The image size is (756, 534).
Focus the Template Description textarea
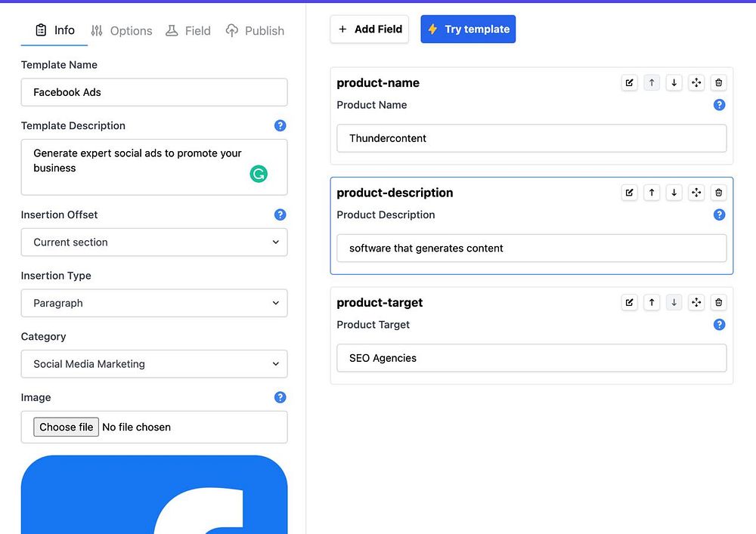point(154,167)
